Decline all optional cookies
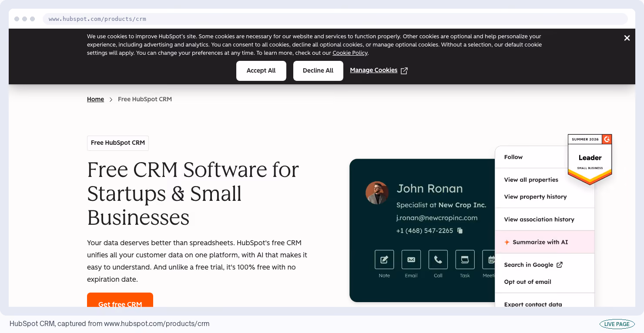This screenshot has height=333, width=644. point(318,70)
